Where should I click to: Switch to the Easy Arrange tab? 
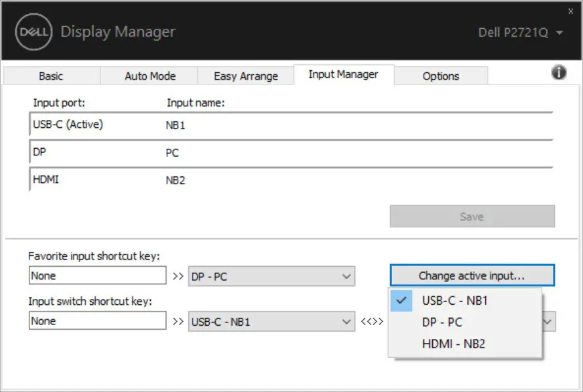(x=245, y=75)
